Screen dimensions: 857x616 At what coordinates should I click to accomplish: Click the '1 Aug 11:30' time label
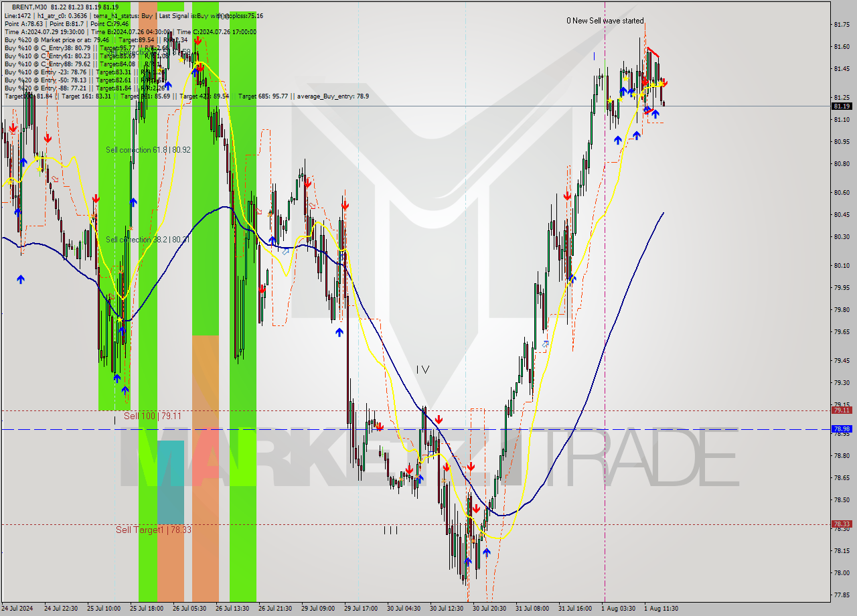point(661,609)
